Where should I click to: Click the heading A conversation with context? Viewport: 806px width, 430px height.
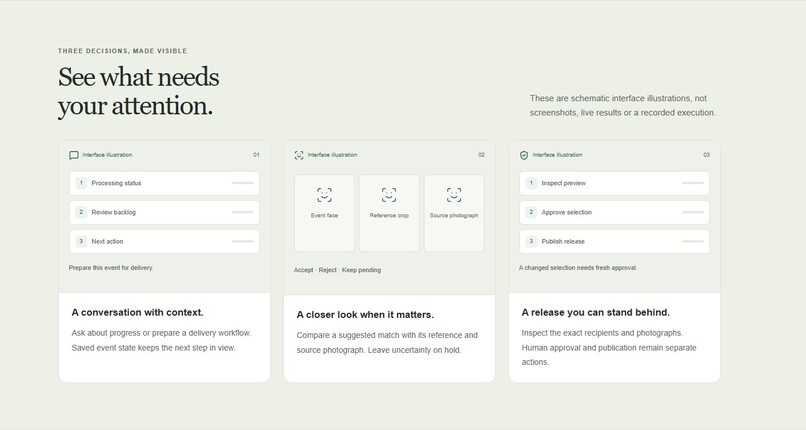click(x=137, y=312)
